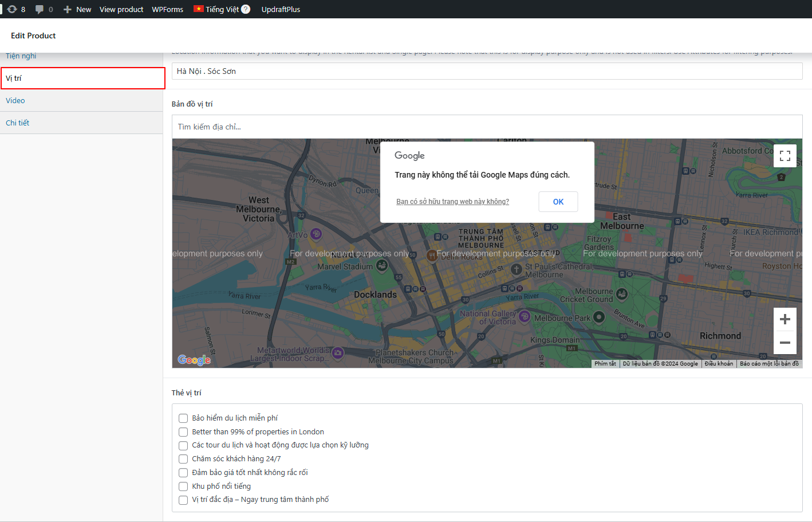The height and width of the screenshot is (522, 812).
Task: Open the Tiếng Việt language menu
Action: pos(222,9)
